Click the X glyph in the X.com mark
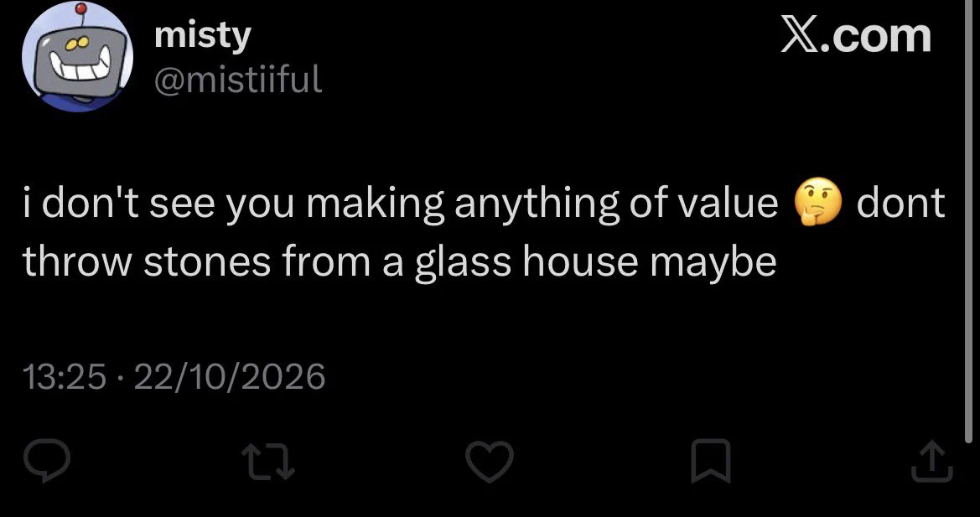 801,36
